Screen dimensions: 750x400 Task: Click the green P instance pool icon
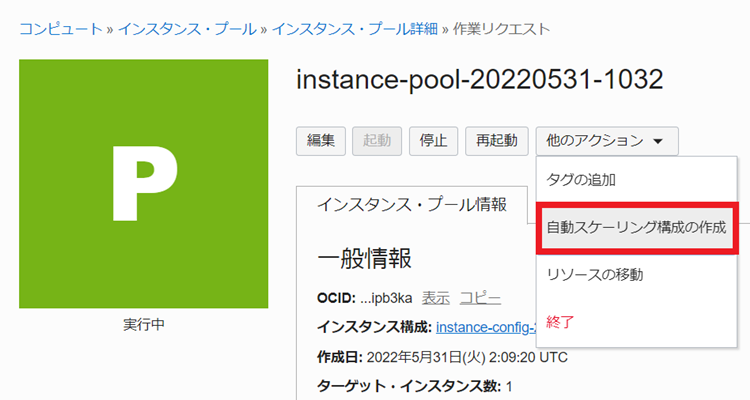143,183
